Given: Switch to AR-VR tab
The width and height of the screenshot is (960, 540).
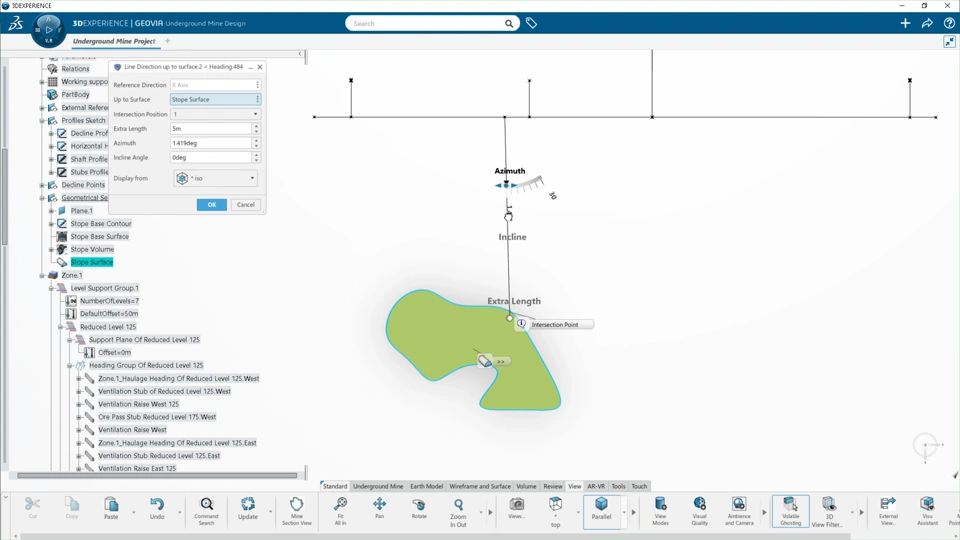Looking at the screenshot, I should (x=596, y=486).
